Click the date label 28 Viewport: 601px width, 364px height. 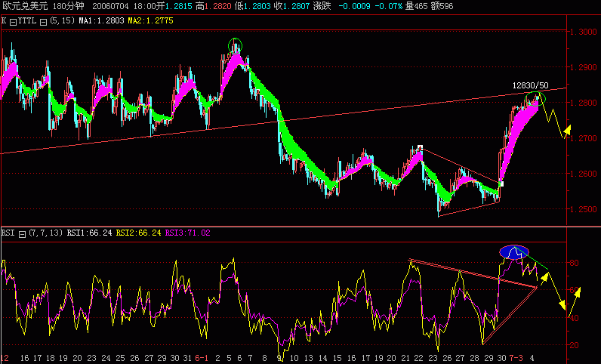click(x=474, y=358)
